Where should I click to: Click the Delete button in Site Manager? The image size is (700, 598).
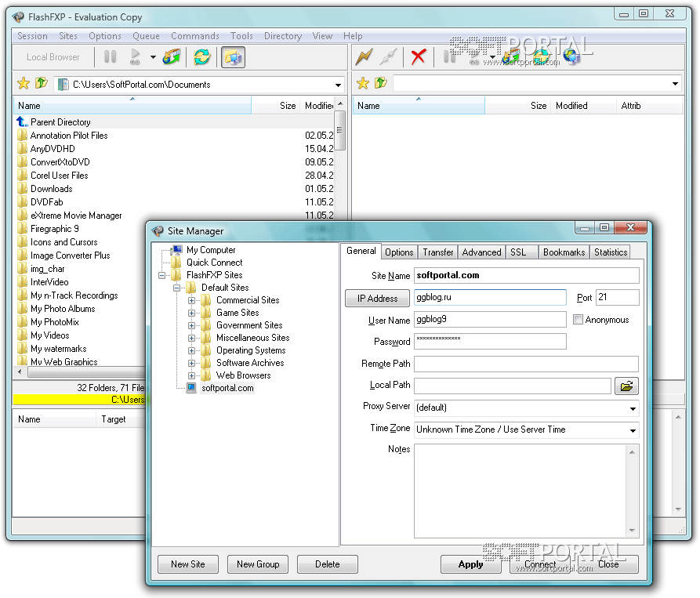point(327,564)
